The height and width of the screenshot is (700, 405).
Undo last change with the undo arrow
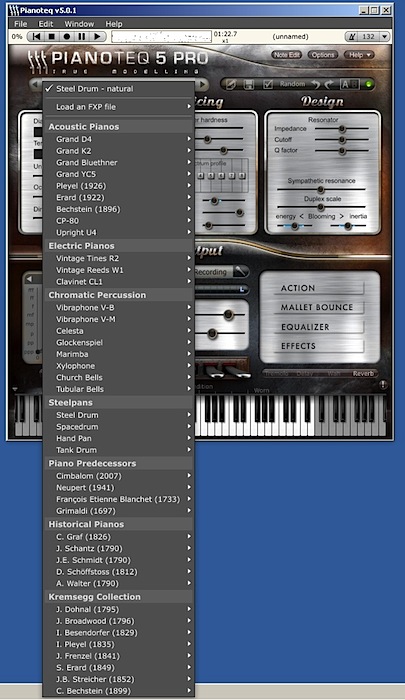[x=315, y=84]
